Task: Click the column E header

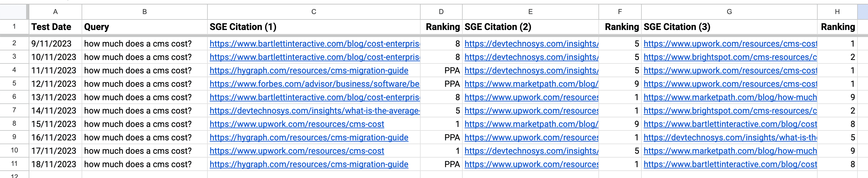Action: [x=530, y=12]
